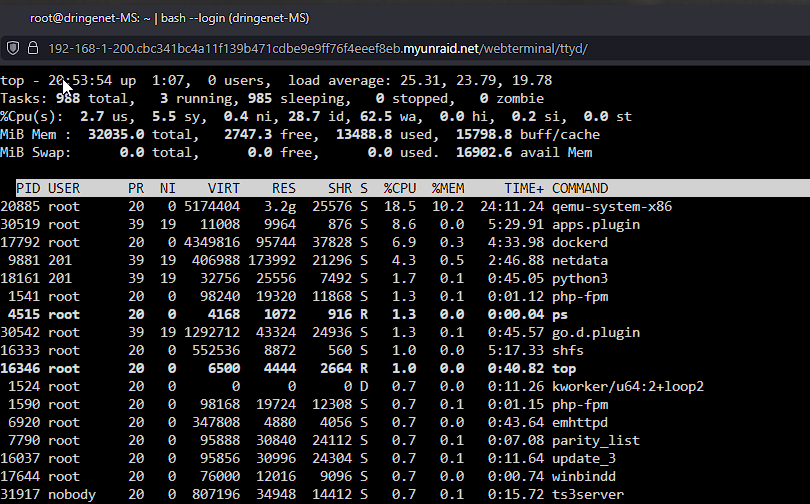Click PID 17792 in the process list
The image size is (810, 504).
click(x=20, y=243)
